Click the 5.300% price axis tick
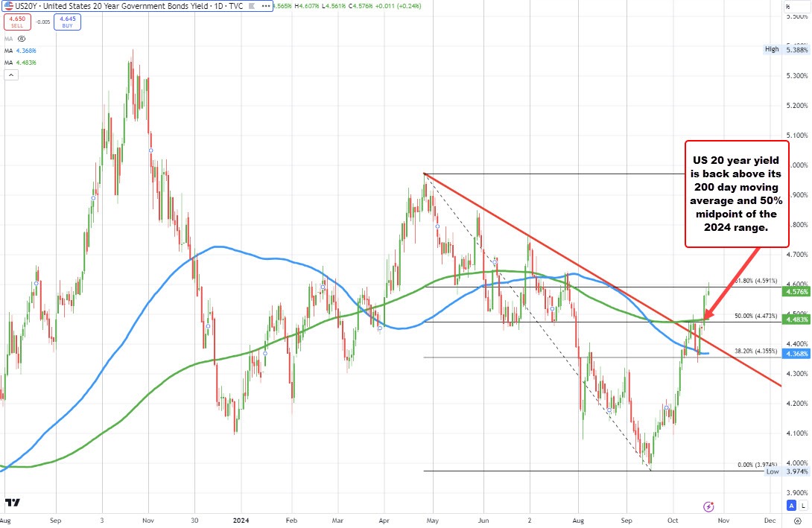Screen dimensions: 812x528 [798, 75]
